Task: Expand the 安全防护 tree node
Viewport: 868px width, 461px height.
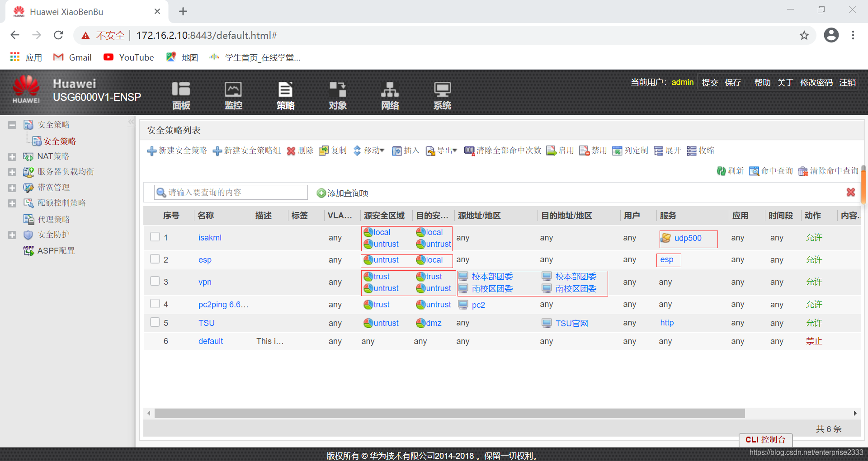Action: (12, 235)
